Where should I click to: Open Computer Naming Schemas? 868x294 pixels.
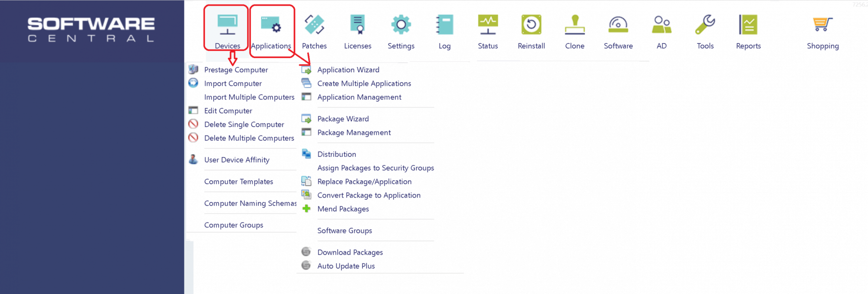coord(250,203)
